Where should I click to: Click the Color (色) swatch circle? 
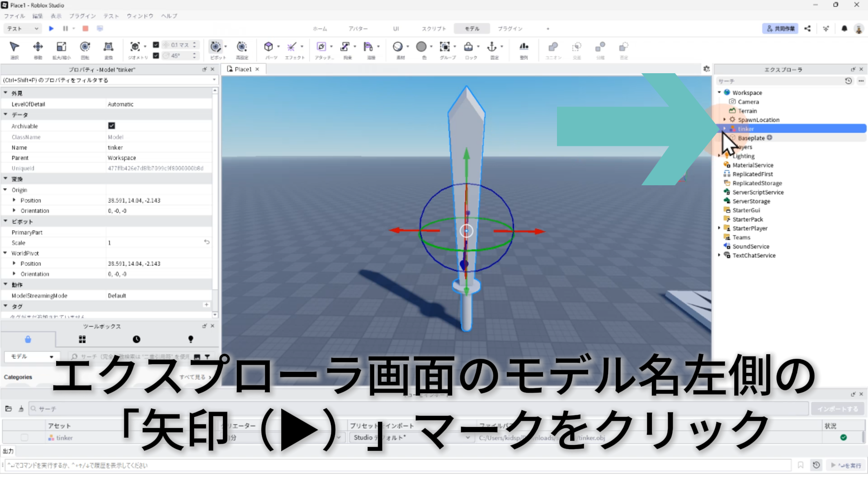coord(421,47)
